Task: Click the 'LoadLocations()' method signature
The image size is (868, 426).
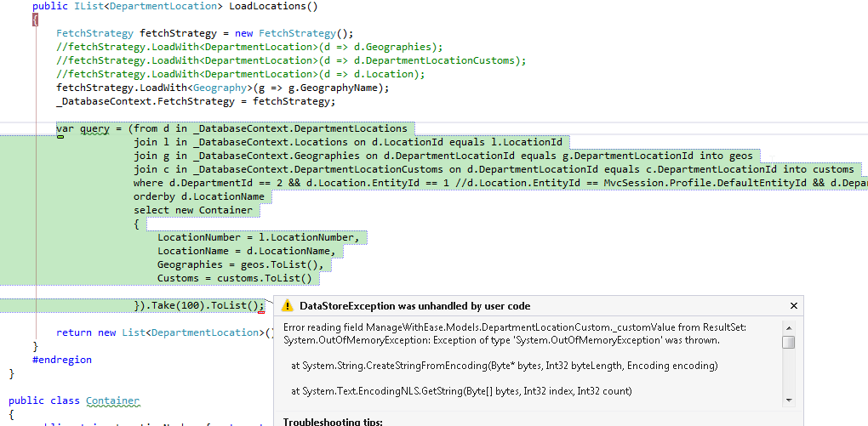Action: pyautogui.click(x=175, y=6)
